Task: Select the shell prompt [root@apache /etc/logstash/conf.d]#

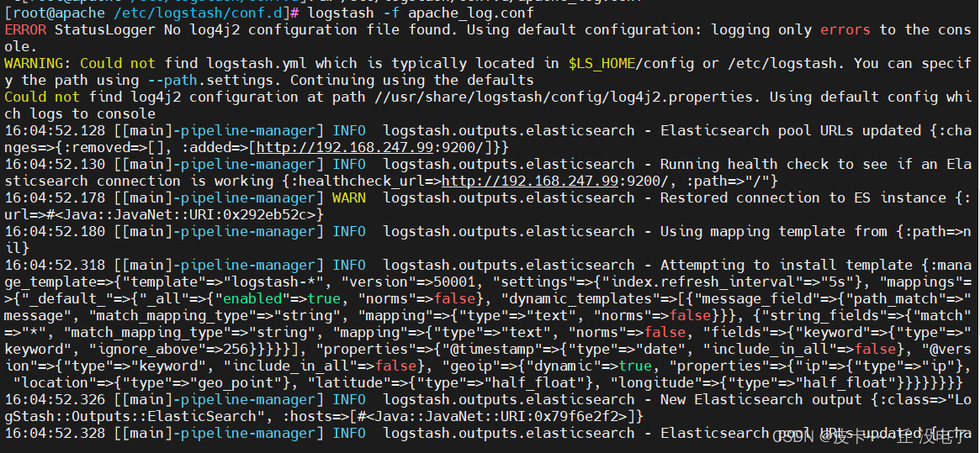Action: pyautogui.click(x=152, y=13)
